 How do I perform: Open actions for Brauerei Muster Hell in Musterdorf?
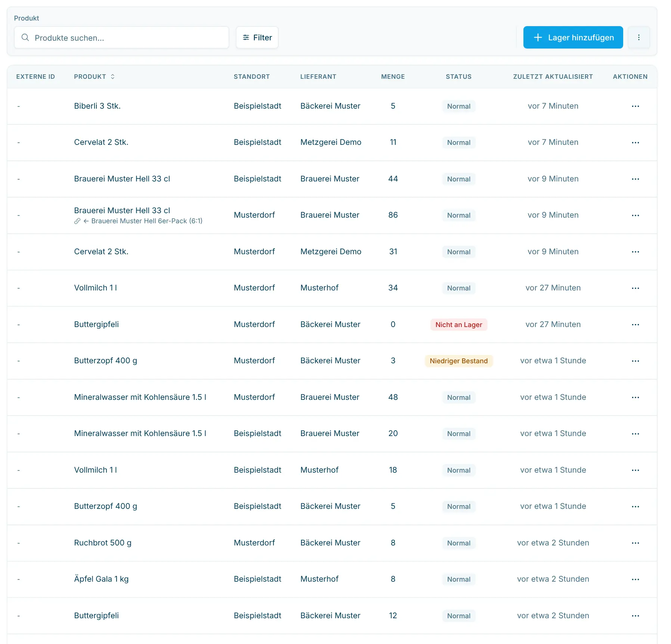click(636, 215)
